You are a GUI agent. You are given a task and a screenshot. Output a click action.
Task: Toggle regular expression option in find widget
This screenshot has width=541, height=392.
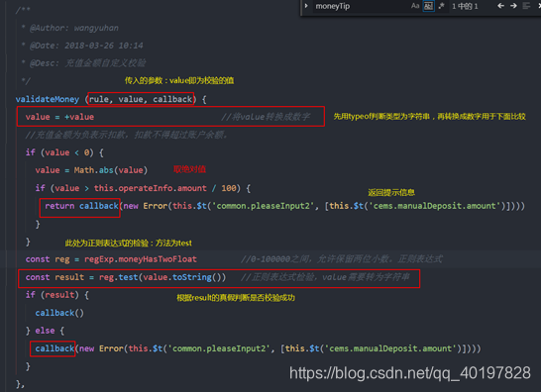coord(441,6)
